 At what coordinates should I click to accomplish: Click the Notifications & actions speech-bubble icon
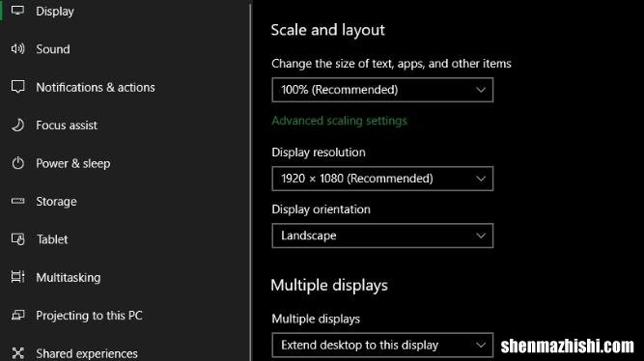click(17, 87)
